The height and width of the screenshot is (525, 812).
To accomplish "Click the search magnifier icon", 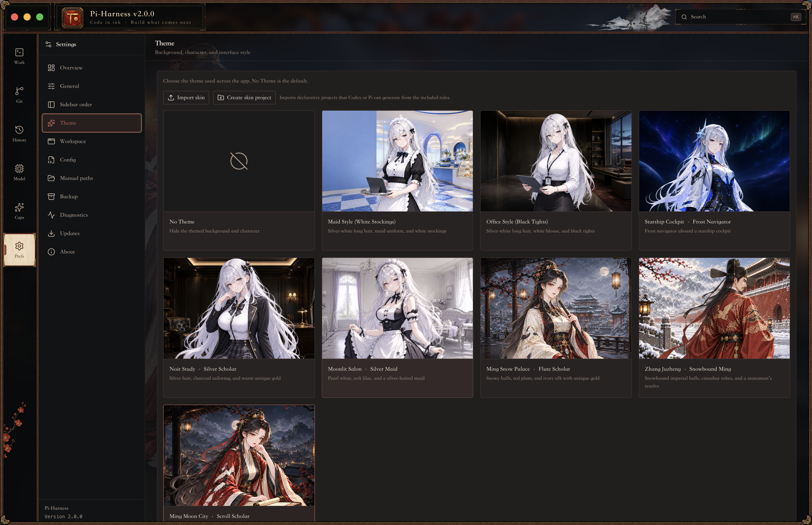I will (684, 17).
